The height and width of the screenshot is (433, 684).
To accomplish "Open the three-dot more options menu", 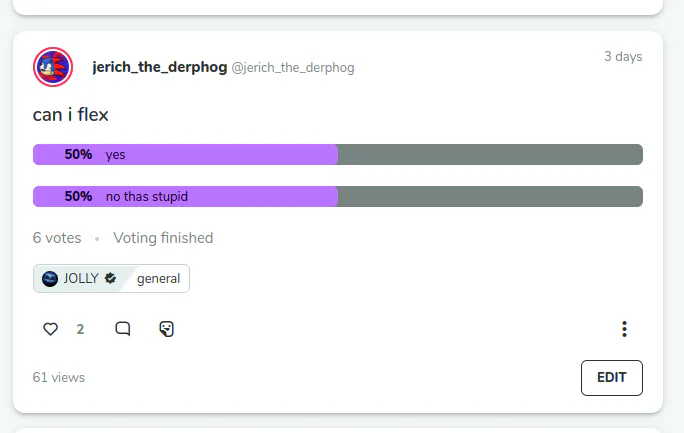I will click(x=624, y=329).
